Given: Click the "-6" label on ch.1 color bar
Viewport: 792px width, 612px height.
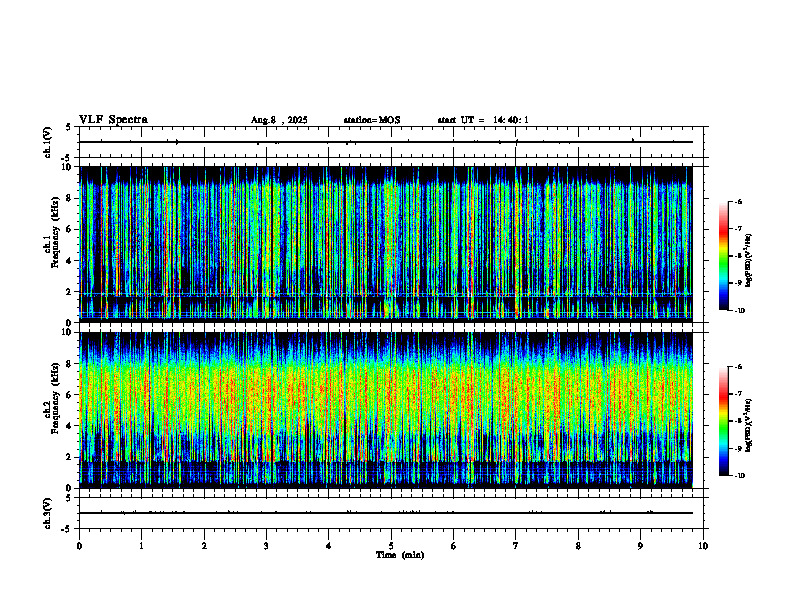Looking at the screenshot, I should [738, 202].
